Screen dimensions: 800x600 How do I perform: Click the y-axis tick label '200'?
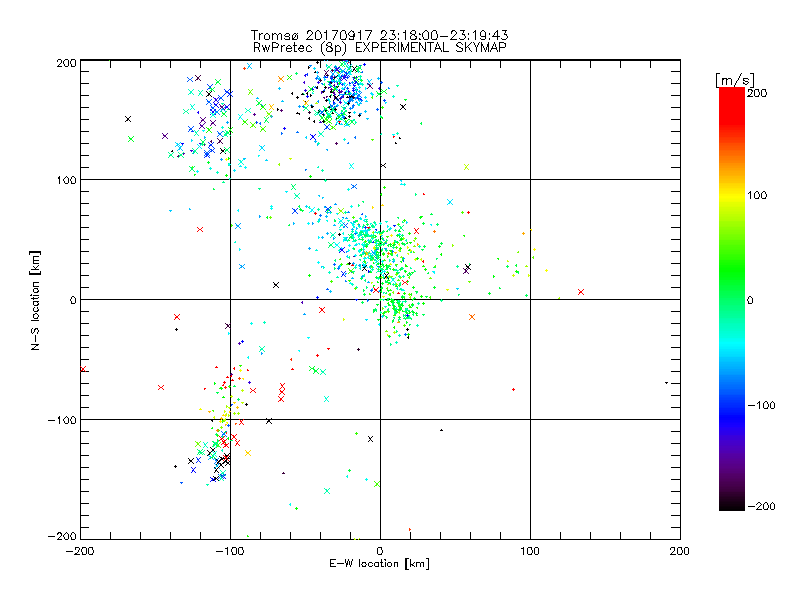pyautogui.click(x=66, y=63)
